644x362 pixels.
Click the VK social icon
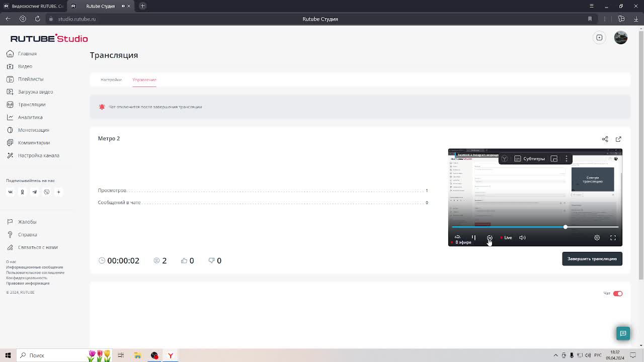10,192
